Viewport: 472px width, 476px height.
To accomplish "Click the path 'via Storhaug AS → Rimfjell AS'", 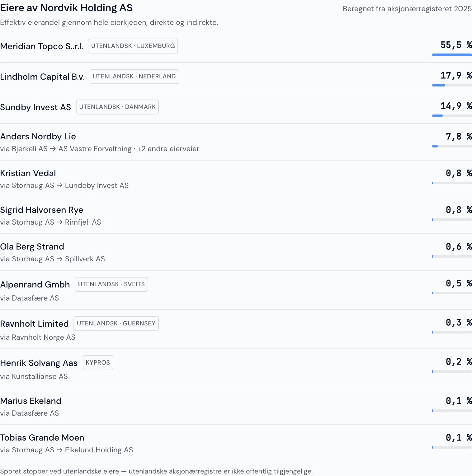I will [50, 222].
